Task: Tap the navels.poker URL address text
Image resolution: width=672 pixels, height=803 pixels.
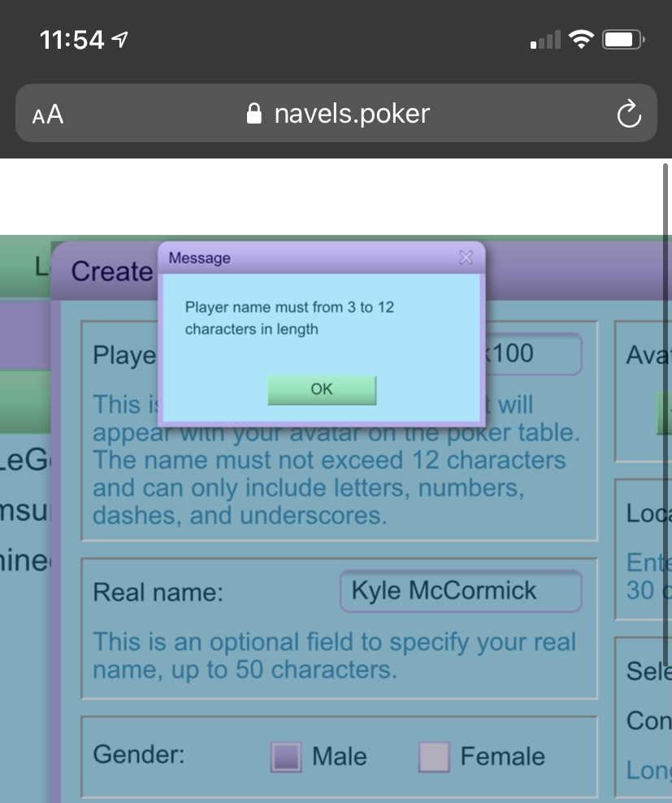Action: (351, 114)
